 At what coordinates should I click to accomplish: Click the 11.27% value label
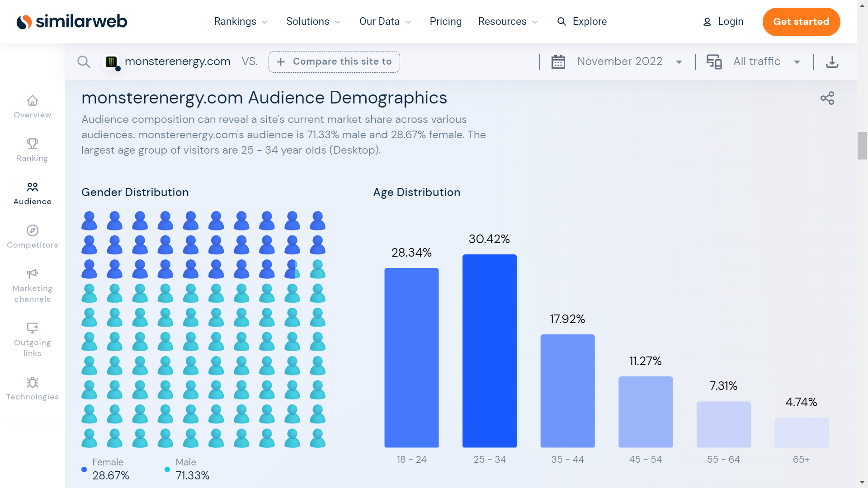[x=646, y=361]
